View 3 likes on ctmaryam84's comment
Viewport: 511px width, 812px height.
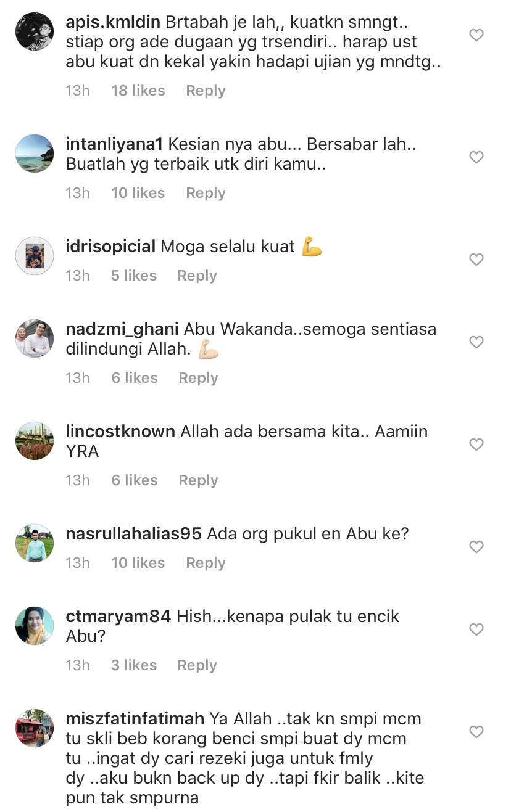point(134,665)
